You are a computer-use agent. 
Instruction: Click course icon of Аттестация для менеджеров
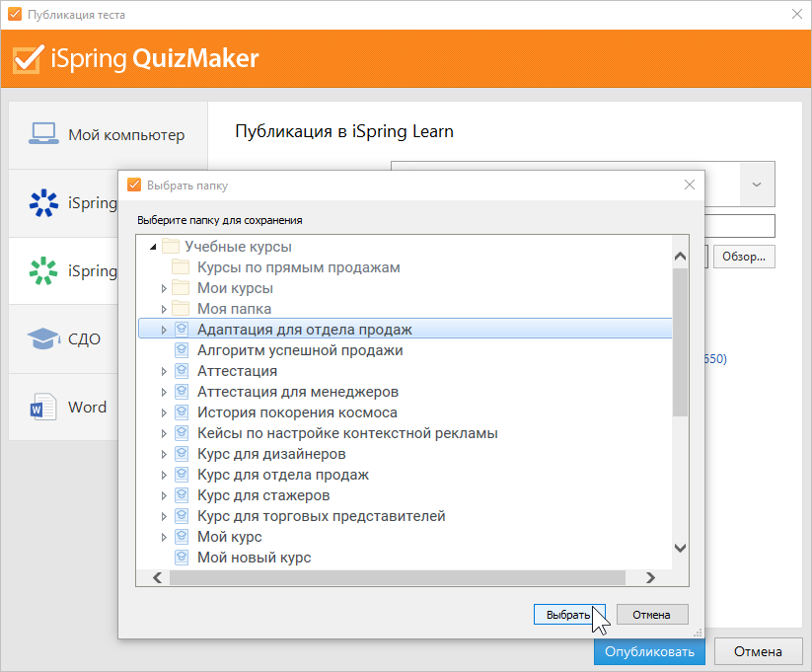coord(182,392)
